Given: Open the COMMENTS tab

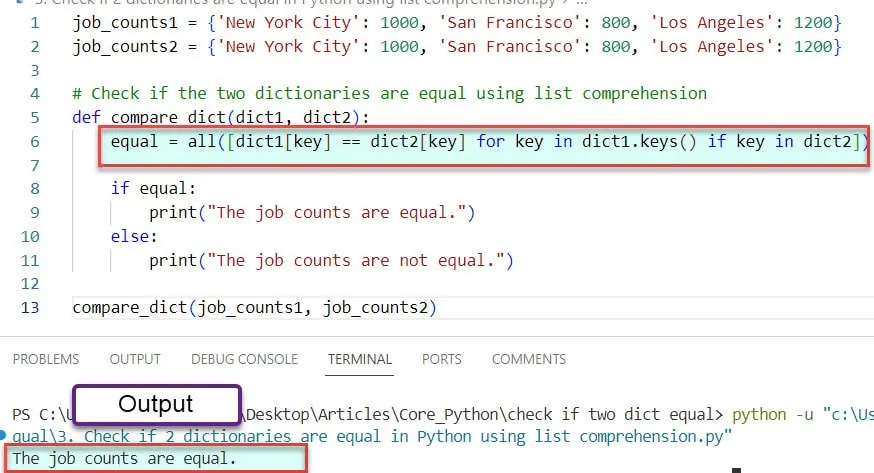Looking at the screenshot, I should pyautogui.click(x=528, y=359).
